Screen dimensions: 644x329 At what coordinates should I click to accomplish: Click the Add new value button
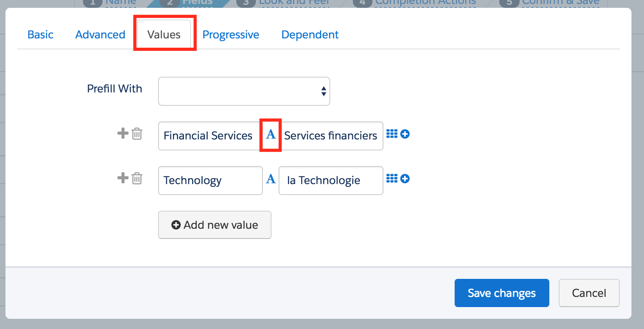(x=214, y=224)
